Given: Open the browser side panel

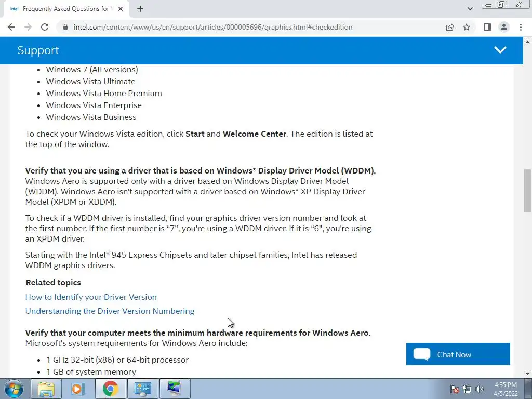Looking at the screenshot, I should 487,27.
